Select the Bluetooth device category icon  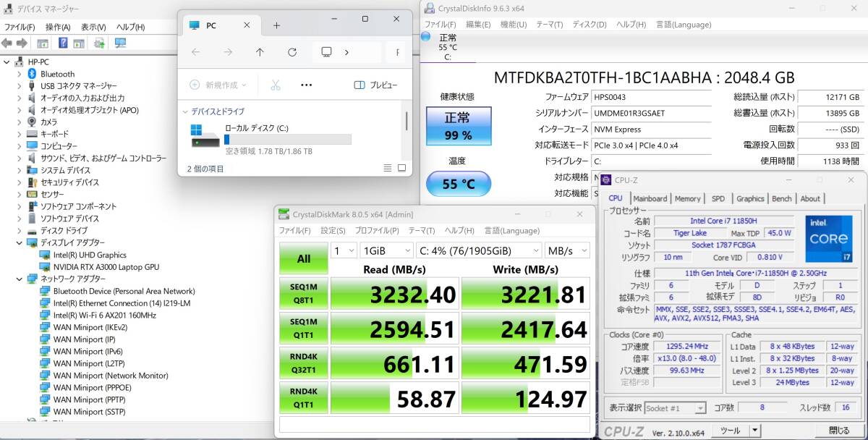32,74
